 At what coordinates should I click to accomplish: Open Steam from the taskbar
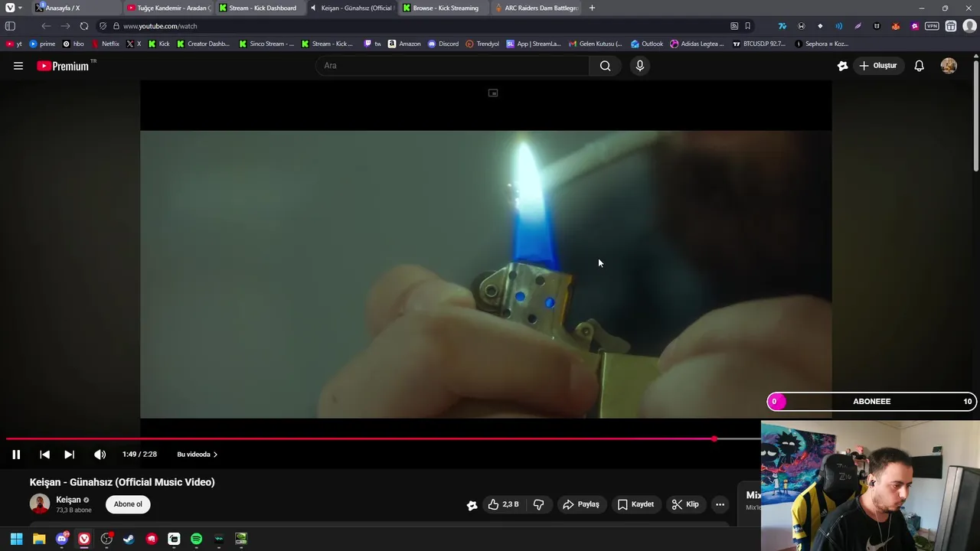point(129,539)
